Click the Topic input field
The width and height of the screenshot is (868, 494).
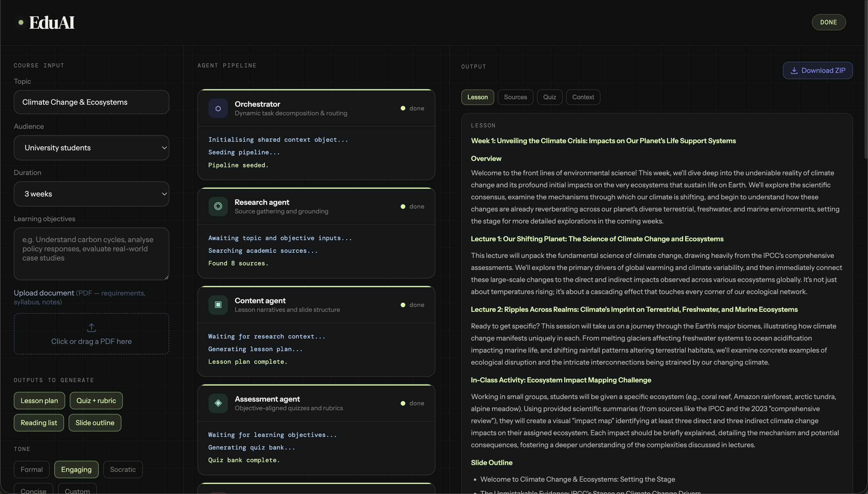(91, 102)
